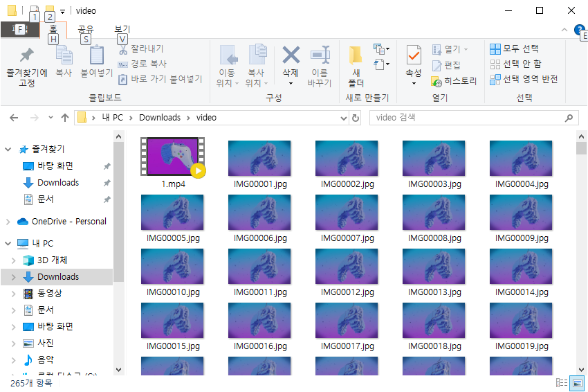Image resolution: width=588 pixels, height=392 pixels.
Task: Select IMG00001.jpg thumbnail
Action: point(259,158)
